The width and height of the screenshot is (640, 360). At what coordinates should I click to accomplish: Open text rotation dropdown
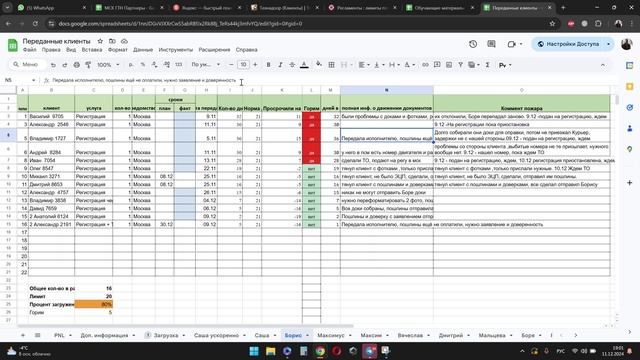409,65
